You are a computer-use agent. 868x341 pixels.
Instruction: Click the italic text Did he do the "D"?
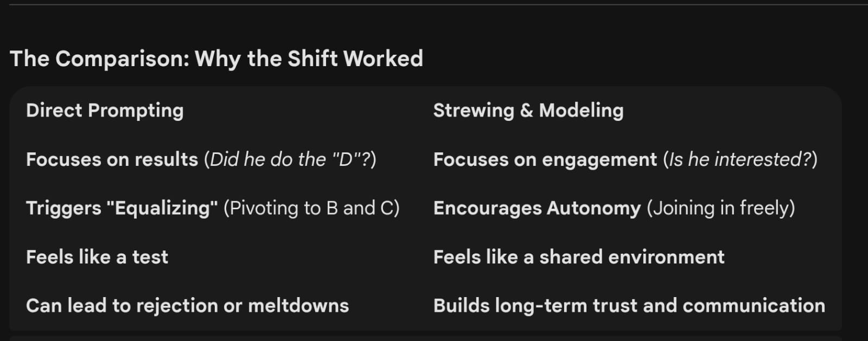290,159
